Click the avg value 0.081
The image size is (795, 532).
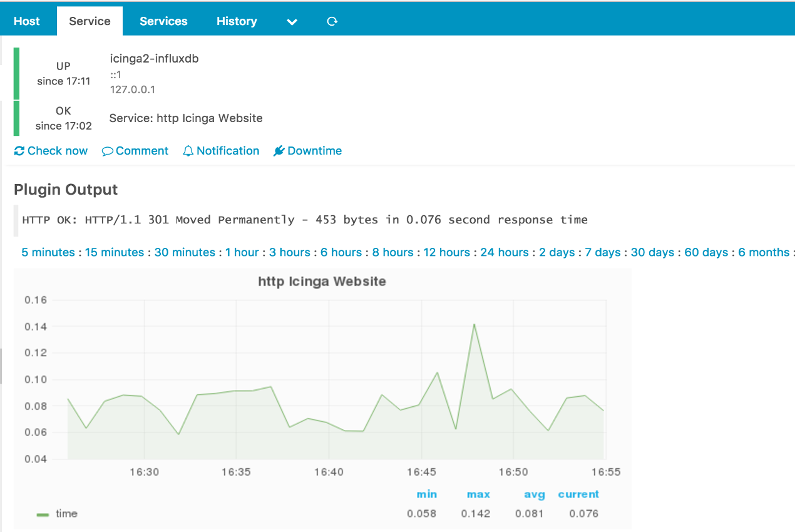click(x=530, y=514)
